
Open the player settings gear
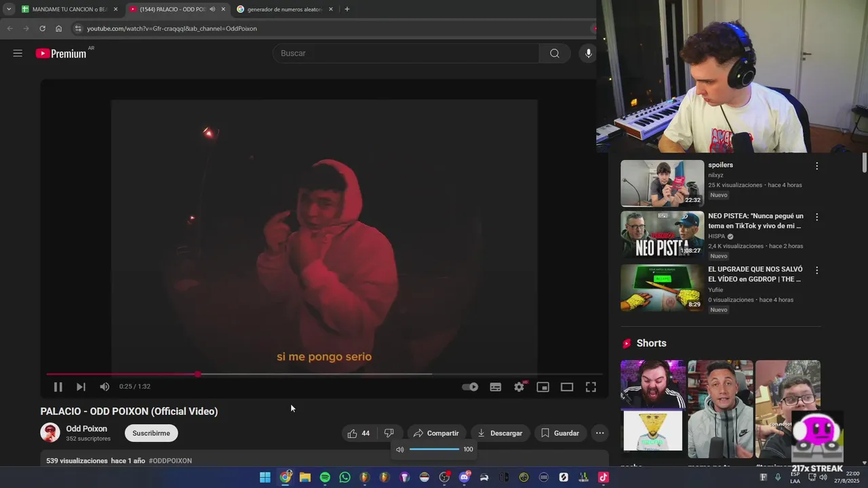pos(519,386)
